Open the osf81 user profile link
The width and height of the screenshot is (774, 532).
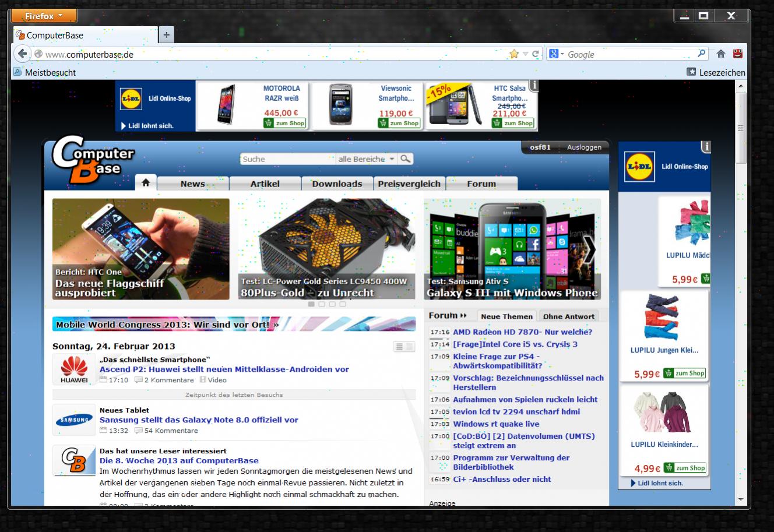click(x=540, y=147)
